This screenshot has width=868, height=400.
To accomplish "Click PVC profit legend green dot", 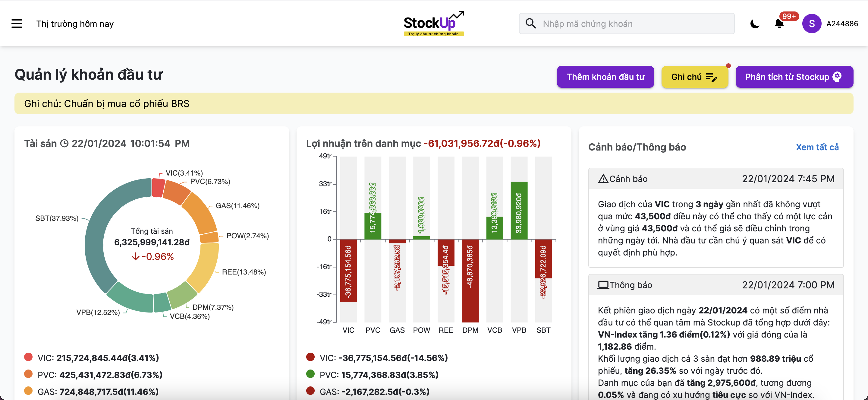I will [x=310, y=374].
